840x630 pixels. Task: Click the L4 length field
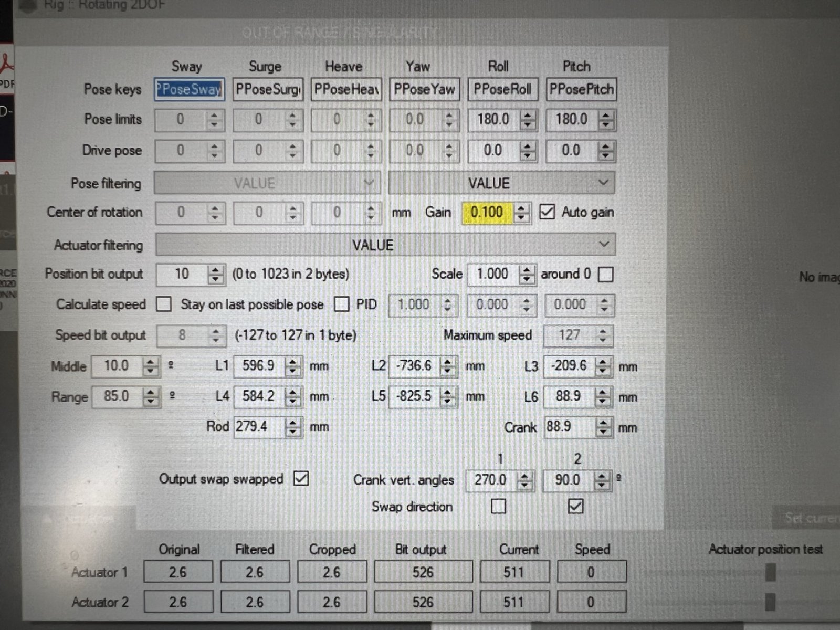pyautogui.click(x=259, y=396)
